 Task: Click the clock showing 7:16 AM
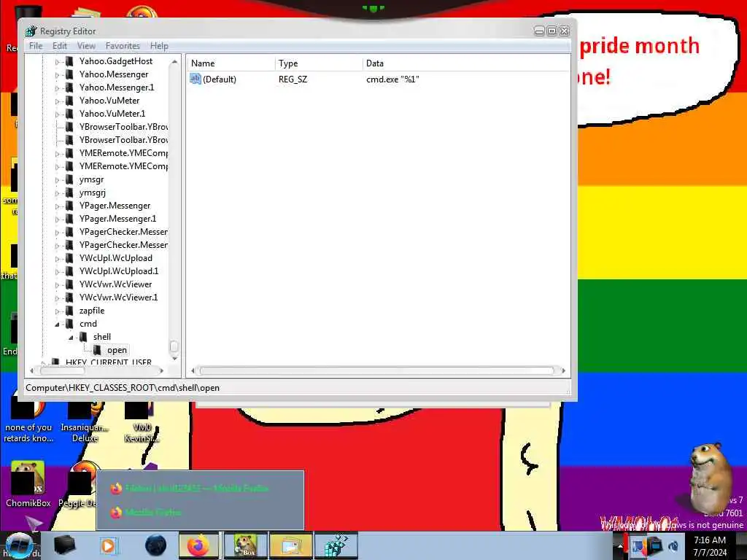tap(710, 540)
